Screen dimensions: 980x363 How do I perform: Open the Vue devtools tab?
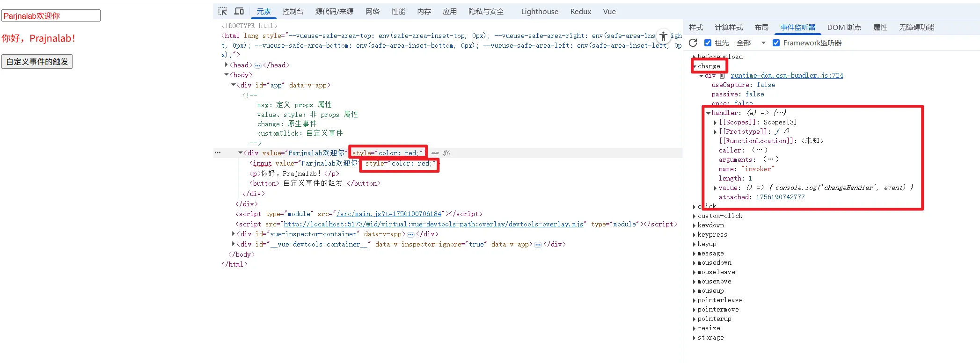click(x=609, y=12)
